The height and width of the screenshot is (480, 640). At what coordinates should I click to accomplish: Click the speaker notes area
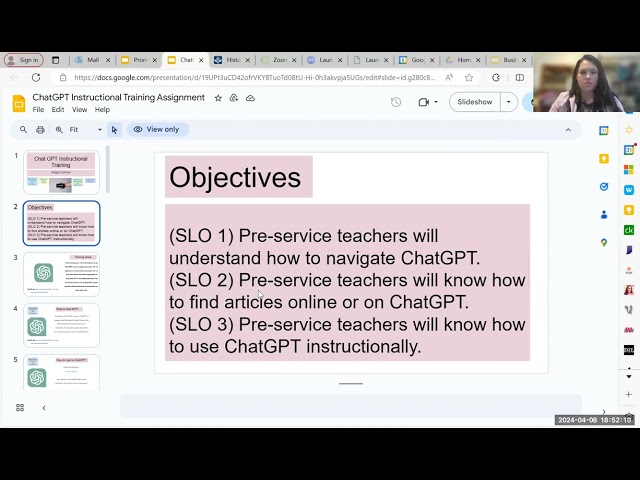pyautogui.click(x=350, y=406)
